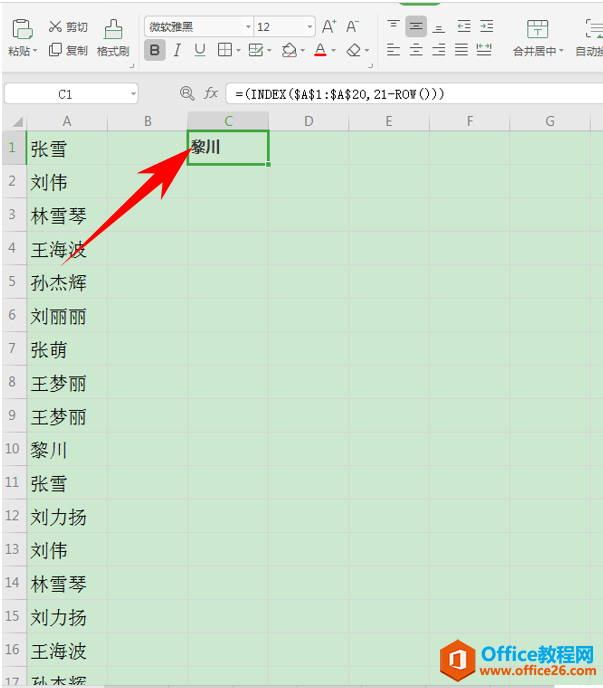
Task: Expand the Name Box dropdown arrow
Action: pyautogui.click(x=133, y=94)
